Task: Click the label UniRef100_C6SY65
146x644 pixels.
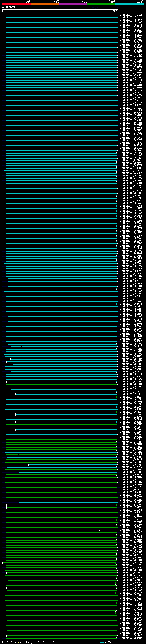Action: (x=131, y=48)
